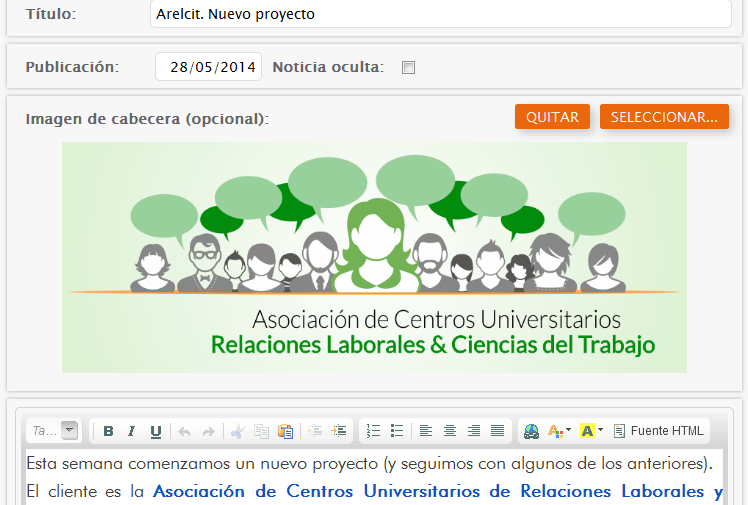Screen dimensions: 748x505
Task: Insert a bulleted list
Action: coord(397,431)
